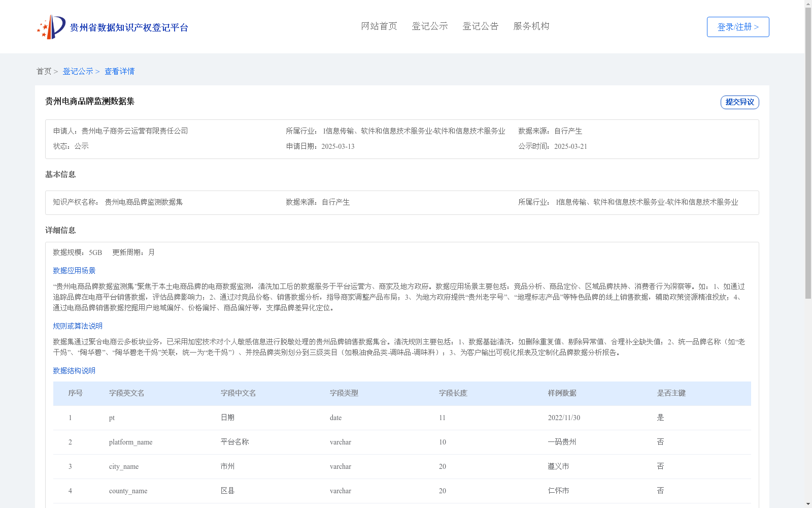Open the 服务机构 menu

coord(531,26)
